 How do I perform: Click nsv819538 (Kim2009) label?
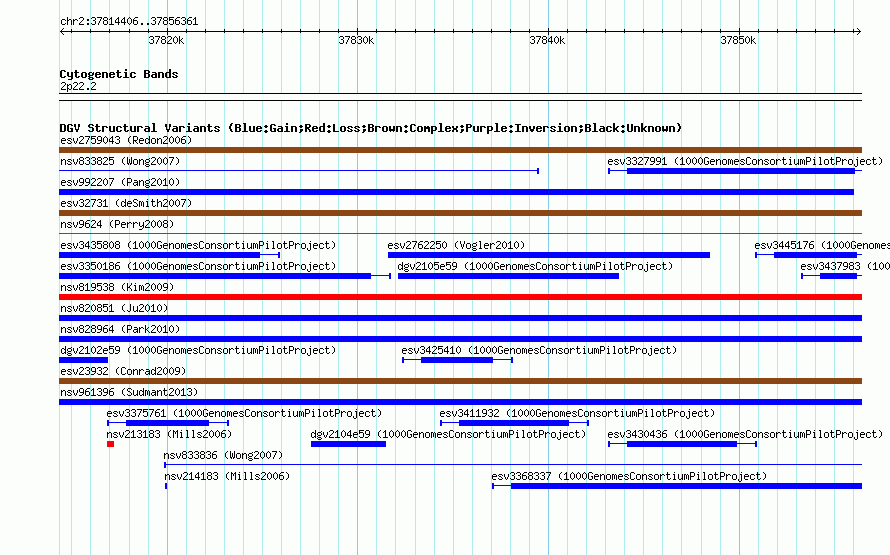point(117,287)
